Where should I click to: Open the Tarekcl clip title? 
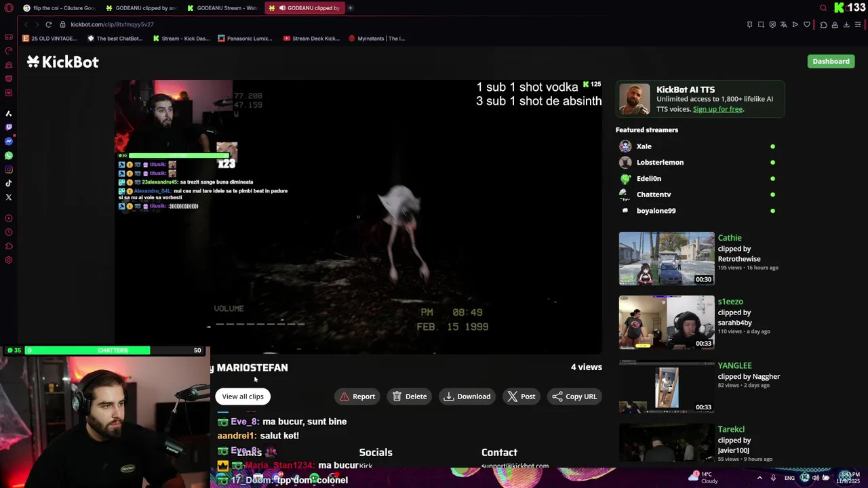[731, 429]
